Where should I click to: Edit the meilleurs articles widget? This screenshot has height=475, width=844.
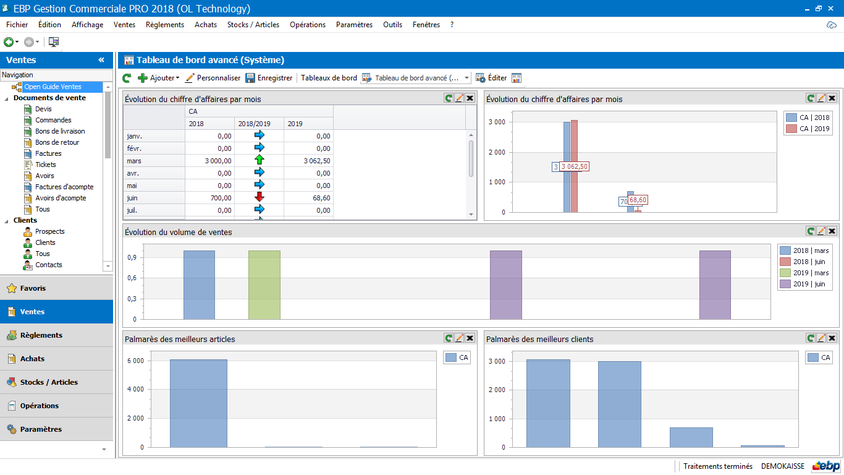[x=459, y=338]
